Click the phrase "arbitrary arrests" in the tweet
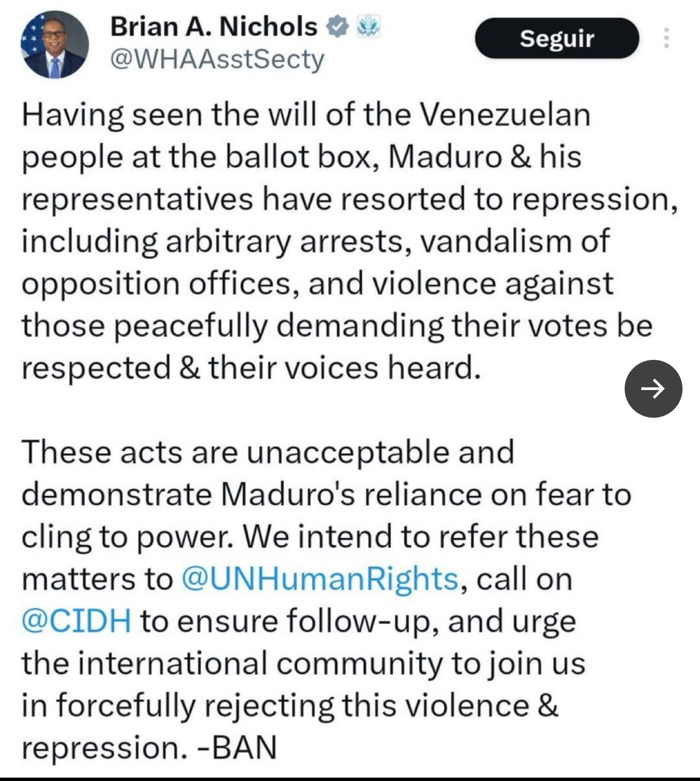700x781 pixels. click(284, 241)
